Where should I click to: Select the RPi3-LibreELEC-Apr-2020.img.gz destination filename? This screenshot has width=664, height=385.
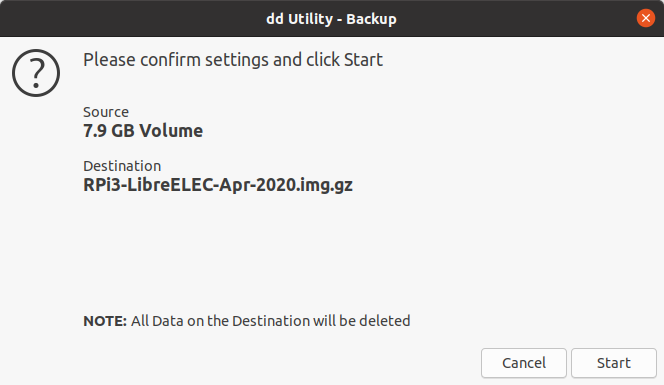point(218,185)
